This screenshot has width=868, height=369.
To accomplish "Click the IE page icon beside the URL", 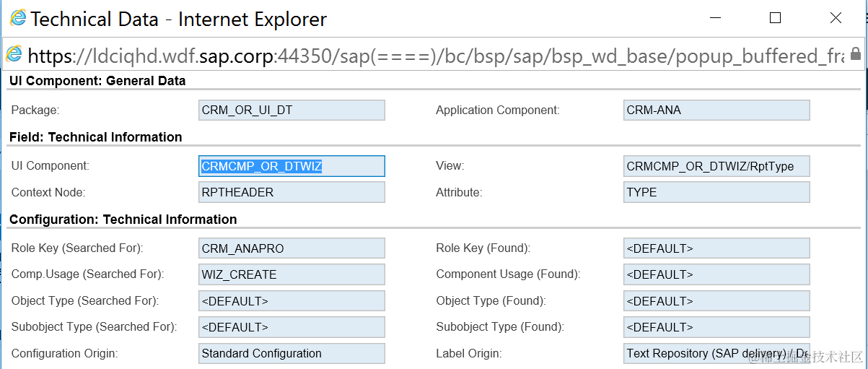I will tap(14, 54).
